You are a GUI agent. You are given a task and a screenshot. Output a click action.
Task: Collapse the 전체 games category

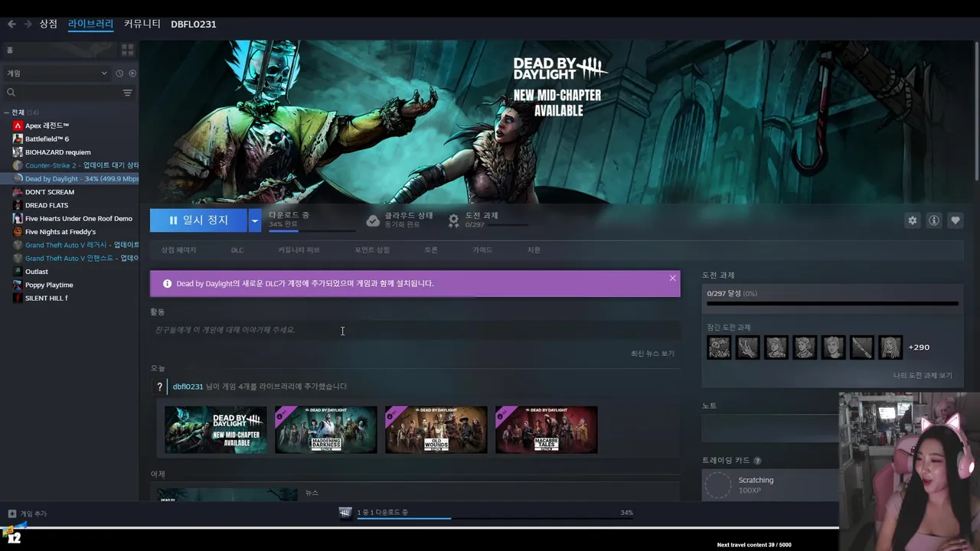[x=7, y=112]
